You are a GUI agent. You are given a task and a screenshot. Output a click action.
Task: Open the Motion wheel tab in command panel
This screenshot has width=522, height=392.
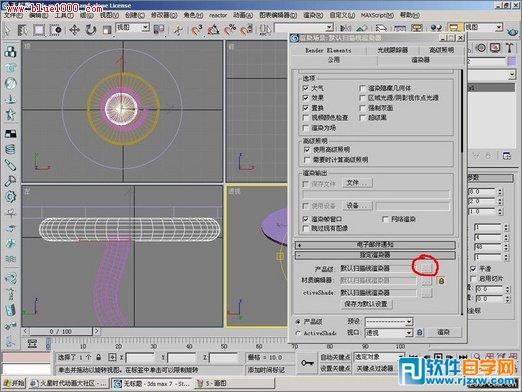point(481,48)
